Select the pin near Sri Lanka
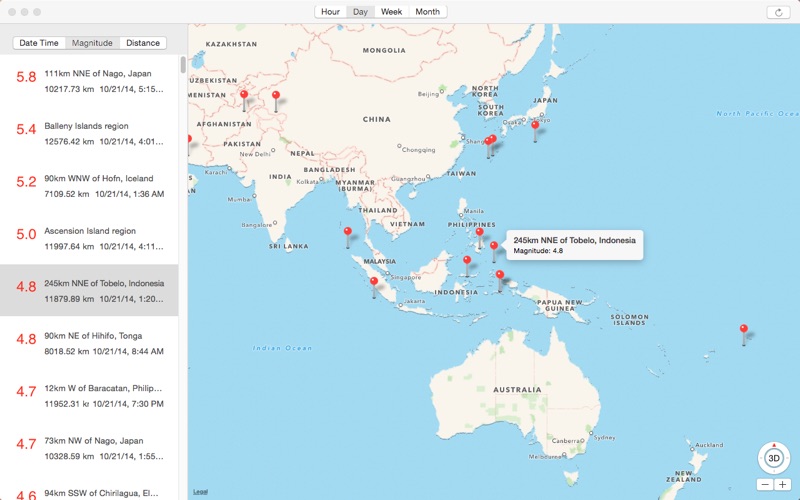800x500 pixels. click(x=348, y=232)
